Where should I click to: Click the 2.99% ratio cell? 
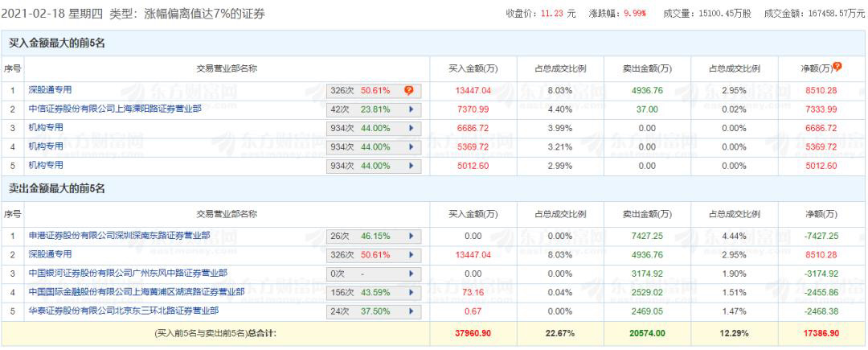click(x=560, y=166)
